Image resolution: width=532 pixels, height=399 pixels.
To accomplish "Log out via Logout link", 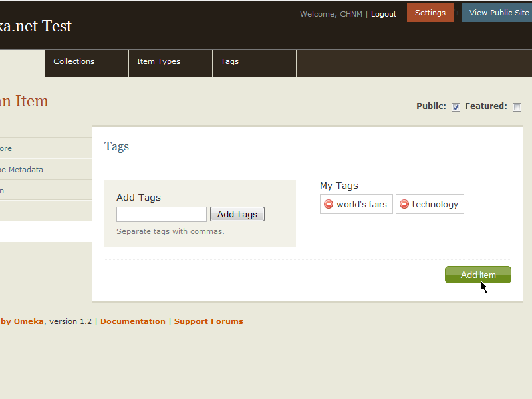I will coord(384,14).
